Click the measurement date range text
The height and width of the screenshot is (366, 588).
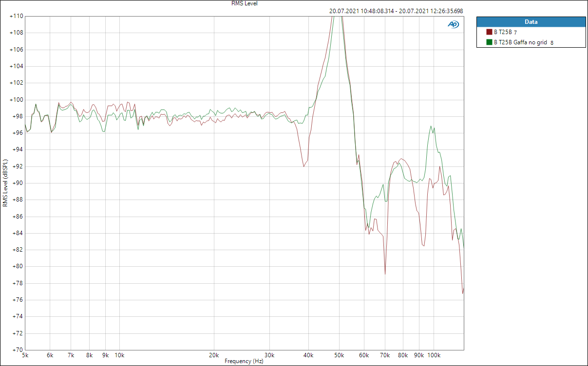(396, 11)
